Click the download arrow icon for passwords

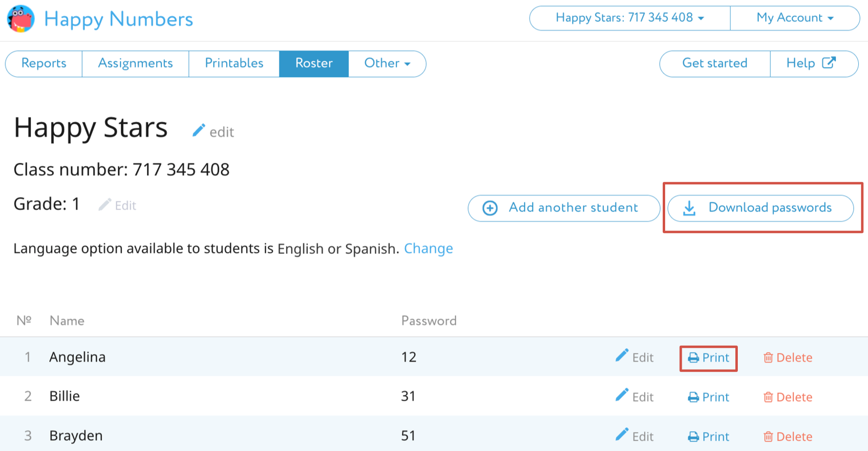tap(689, 208)
